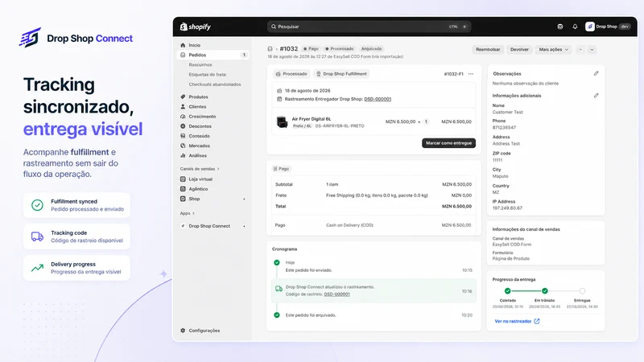
Task: Click the Loja virtual store icon
Action: [x=183, y=179]
